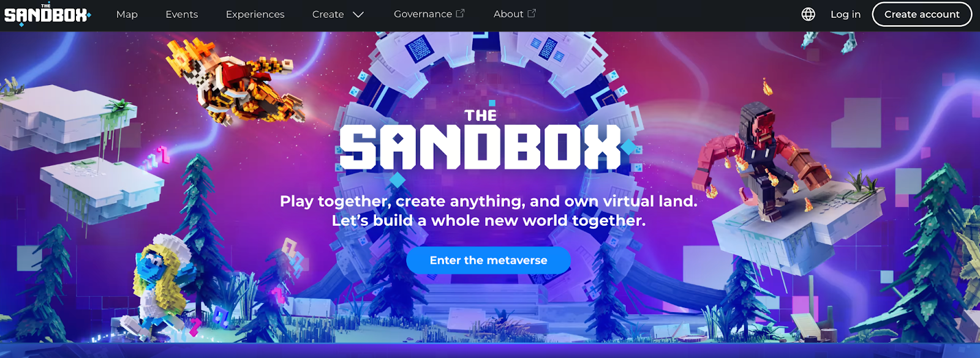
Task: Click The Sandbox logo in navbar
Action: [48, 14]
